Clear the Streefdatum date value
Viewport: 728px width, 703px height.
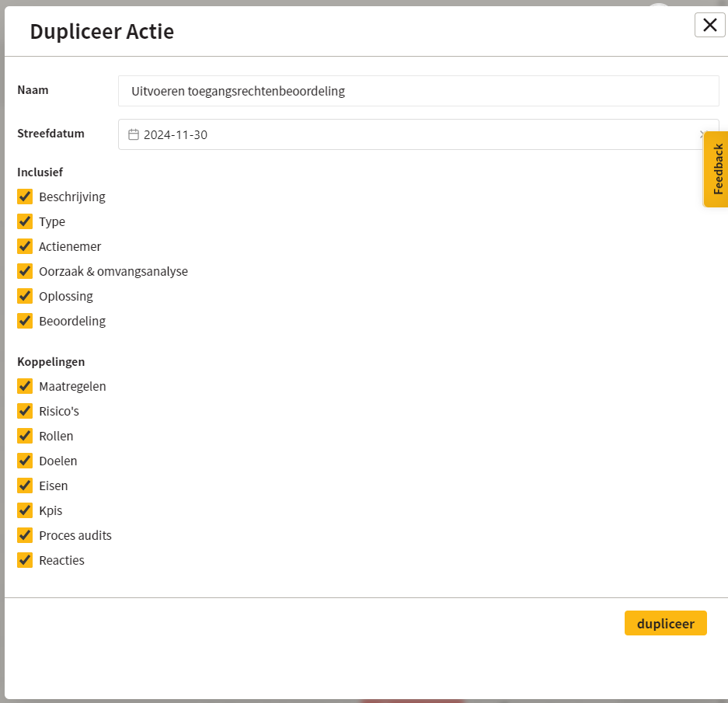pyautogui.click(x=701, y=134)
